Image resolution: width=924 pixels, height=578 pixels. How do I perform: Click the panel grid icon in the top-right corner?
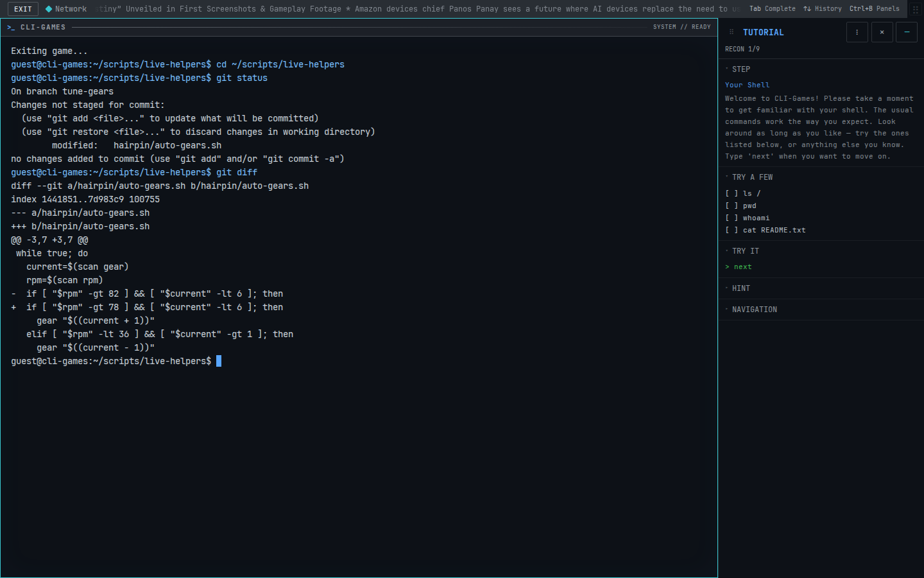[x=916, y=9]
